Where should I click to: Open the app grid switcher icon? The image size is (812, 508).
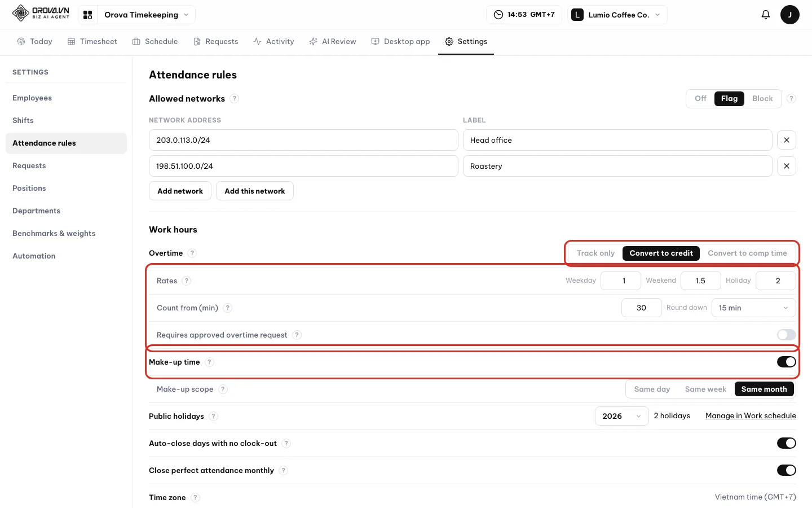[x=87, y=15]
